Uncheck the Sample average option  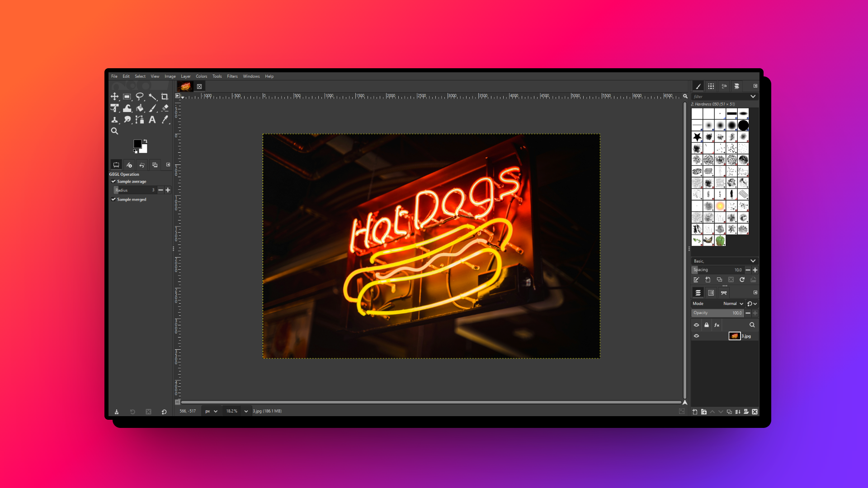coord(113,181)
